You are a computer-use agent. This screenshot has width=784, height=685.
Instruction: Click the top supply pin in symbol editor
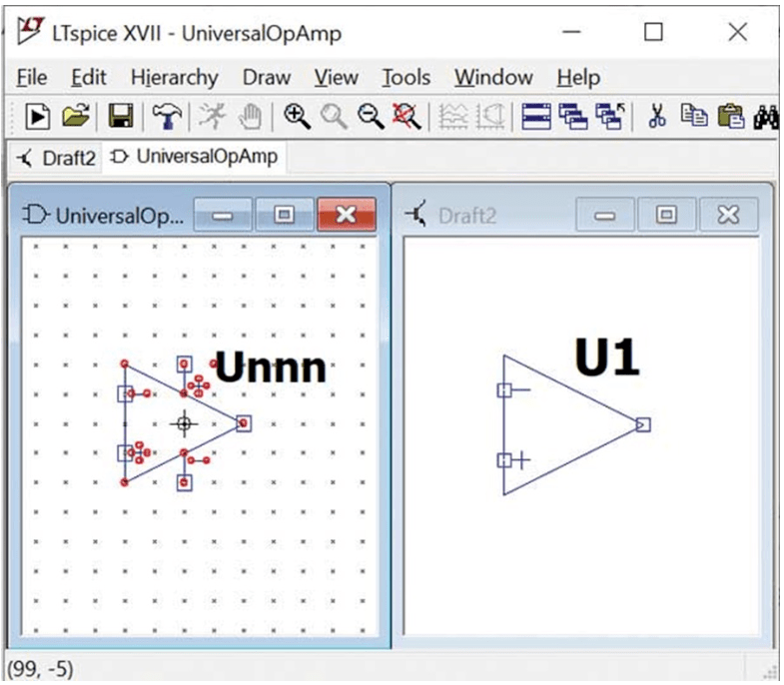click(x=184, y=364)
